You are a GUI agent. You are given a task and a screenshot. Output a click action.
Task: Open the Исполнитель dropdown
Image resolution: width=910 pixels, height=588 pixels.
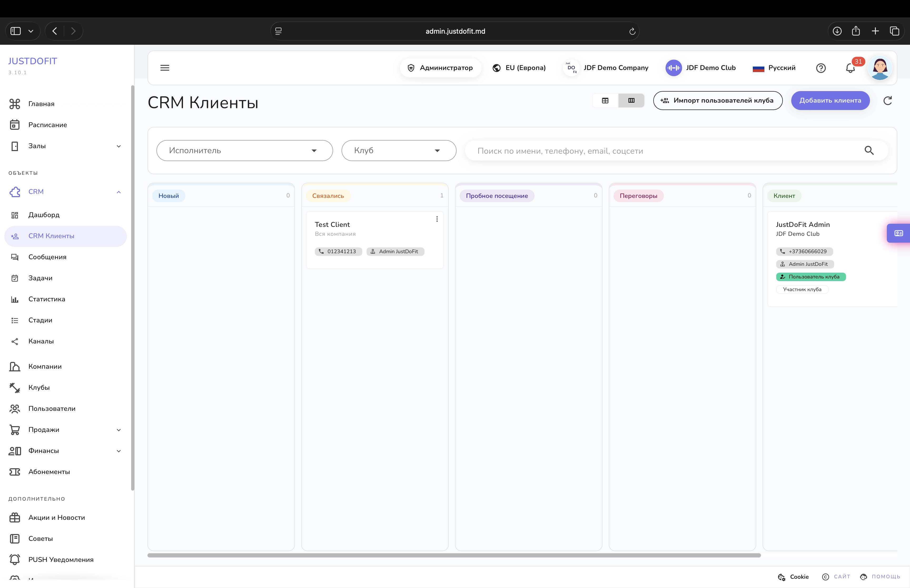tap(244, 151)
